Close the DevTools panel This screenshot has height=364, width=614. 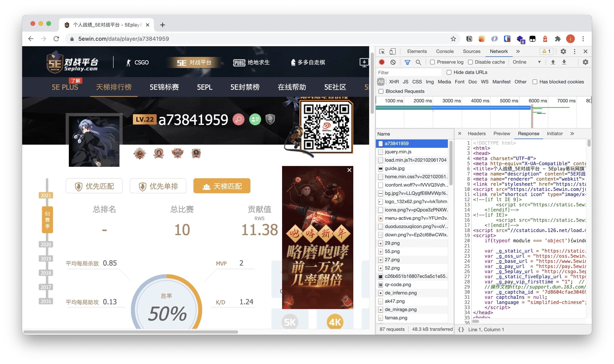tap(585, 52)
